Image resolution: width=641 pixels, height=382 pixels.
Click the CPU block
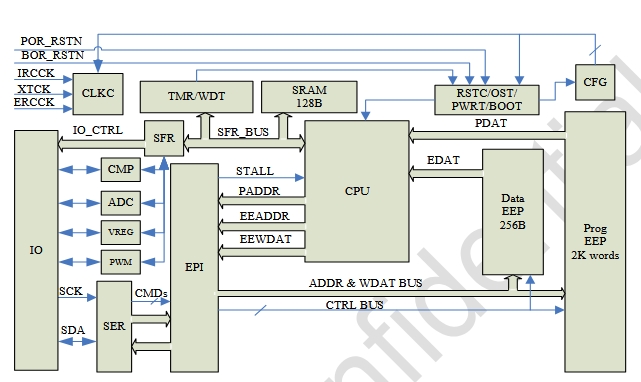[x=357, y=191]
